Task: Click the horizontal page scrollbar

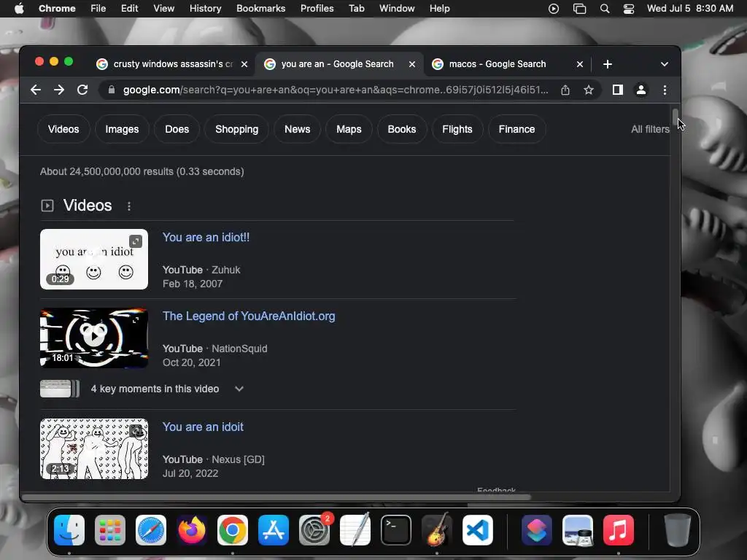Action: tap(276, 497)
